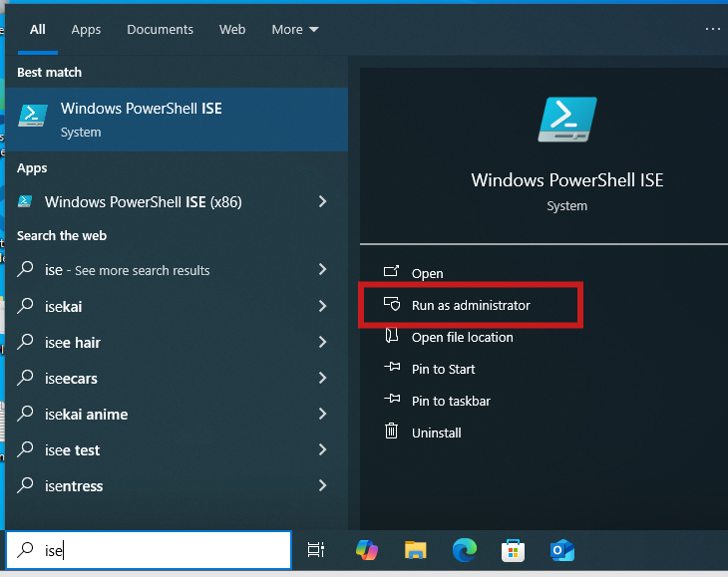Switch to the Documents search tab
Screen dimensions: 728x577
160,30
